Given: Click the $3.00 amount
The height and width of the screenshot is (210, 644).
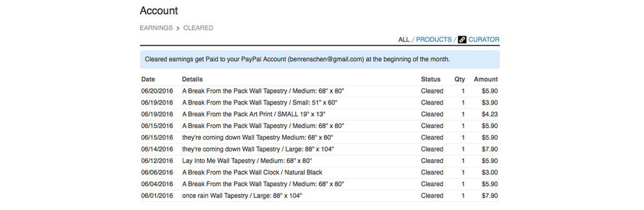Looking at the screenshot, I should (x=489, y=172).
